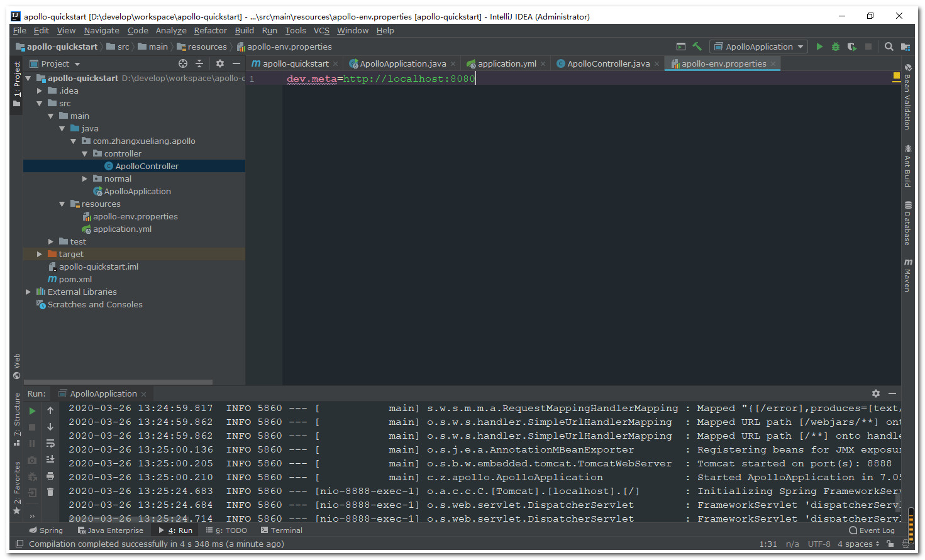Expand the target folder
Screen dimensions: 925x560
pos(40,255)
